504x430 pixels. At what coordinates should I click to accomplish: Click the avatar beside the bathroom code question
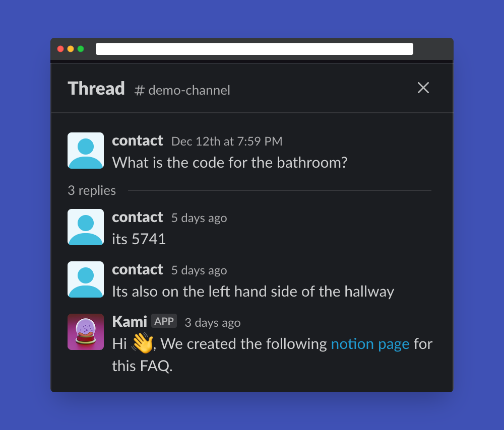coord(86,151)
